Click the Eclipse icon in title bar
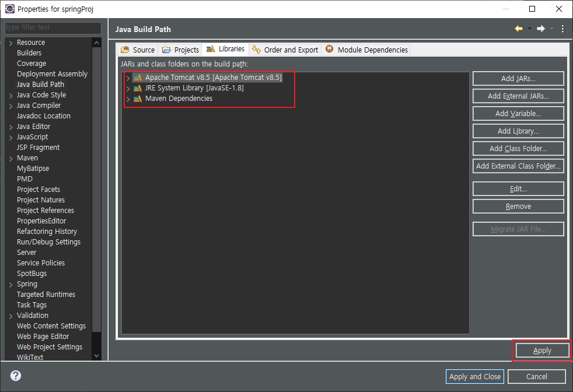Image resolution: width=573 pixels, height=392 pixels. tap(9, 9)
